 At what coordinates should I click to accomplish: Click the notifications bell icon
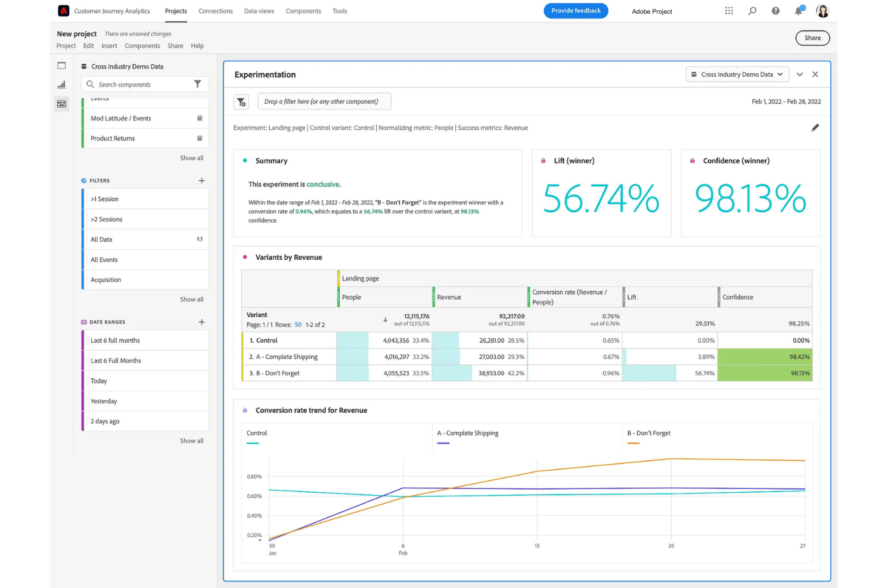(x=799, y=11)
